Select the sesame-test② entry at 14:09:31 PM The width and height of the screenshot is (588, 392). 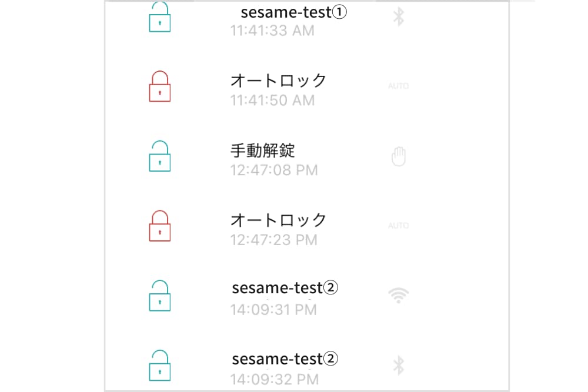(286, 289)
